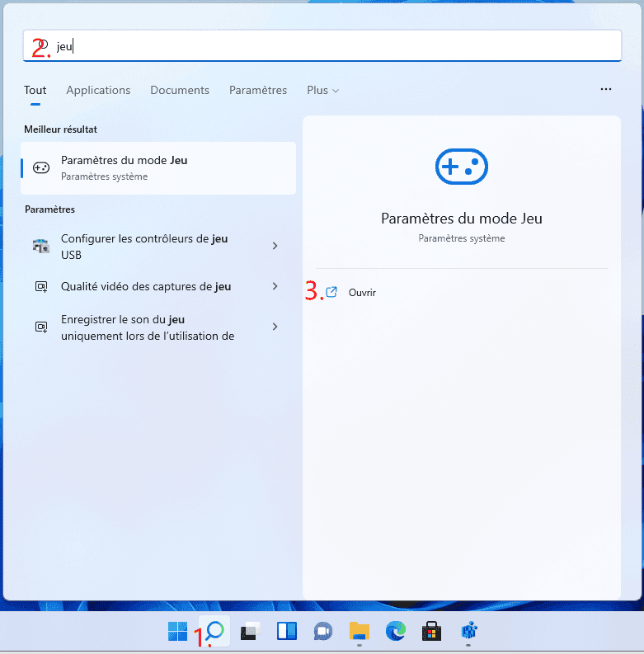This screenshot has width=644, height=654.
Task: Launch the Chat app from taskbar
Action: (x=323, y=631)
